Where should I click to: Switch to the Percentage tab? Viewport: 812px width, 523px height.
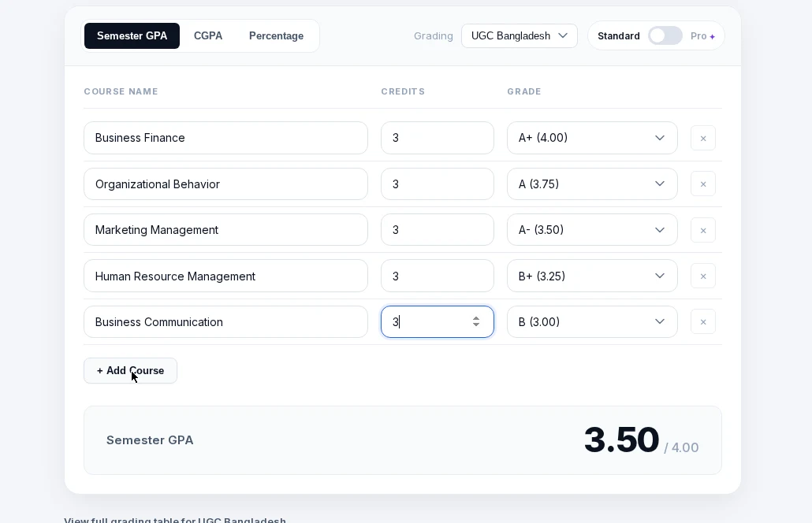276,35
